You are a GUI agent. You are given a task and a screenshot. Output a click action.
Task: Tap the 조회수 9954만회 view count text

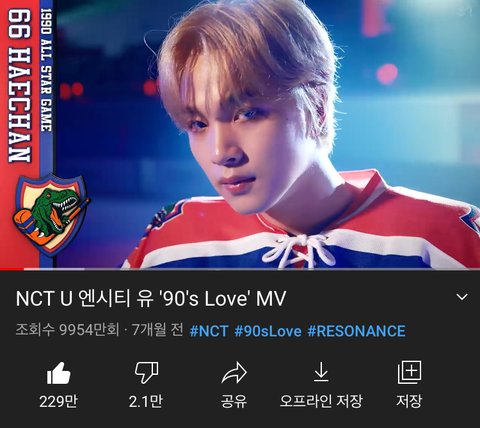click(67, 330)
